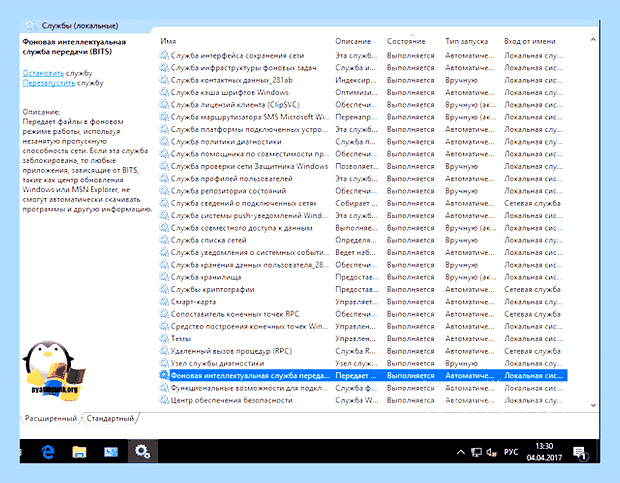Click gear icon of Центр обеспечения безопасности
This screenshot has width=620, height=483.
164,400
